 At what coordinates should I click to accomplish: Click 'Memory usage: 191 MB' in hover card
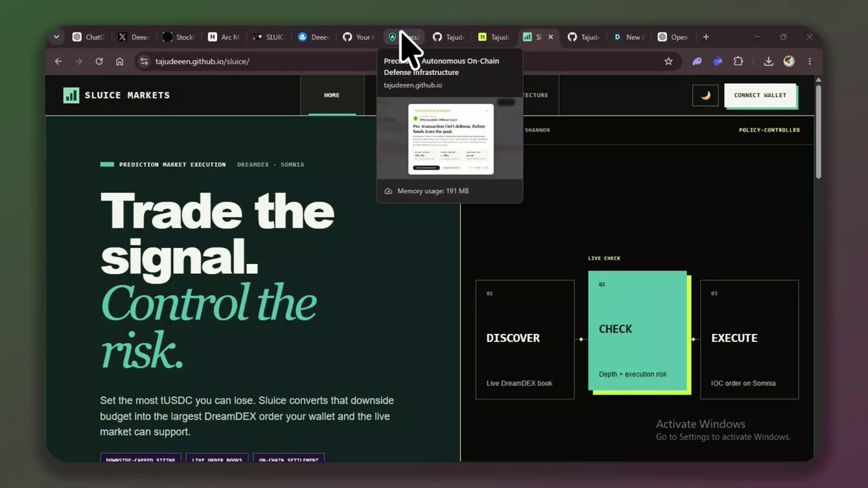click(433, 191)
